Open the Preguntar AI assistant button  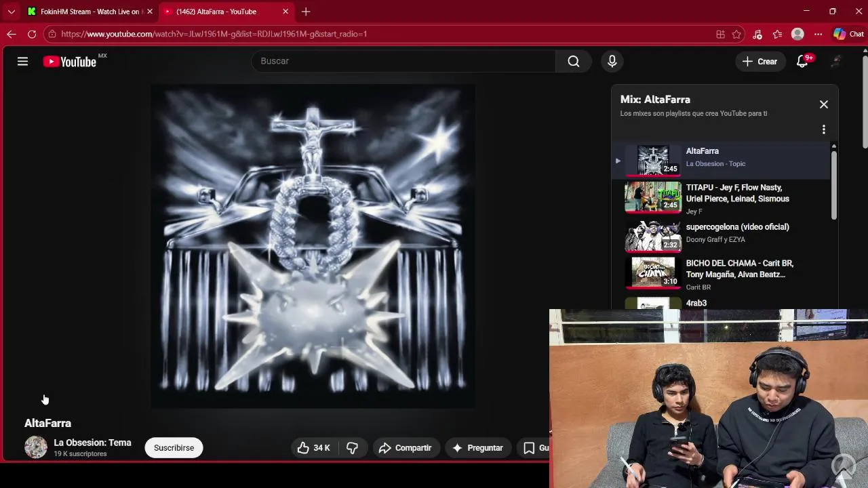[477, 448]
